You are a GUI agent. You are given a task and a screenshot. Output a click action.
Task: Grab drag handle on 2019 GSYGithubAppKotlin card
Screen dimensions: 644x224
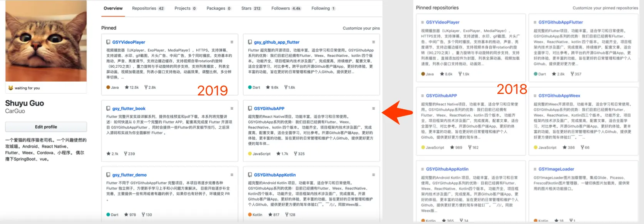373,175
